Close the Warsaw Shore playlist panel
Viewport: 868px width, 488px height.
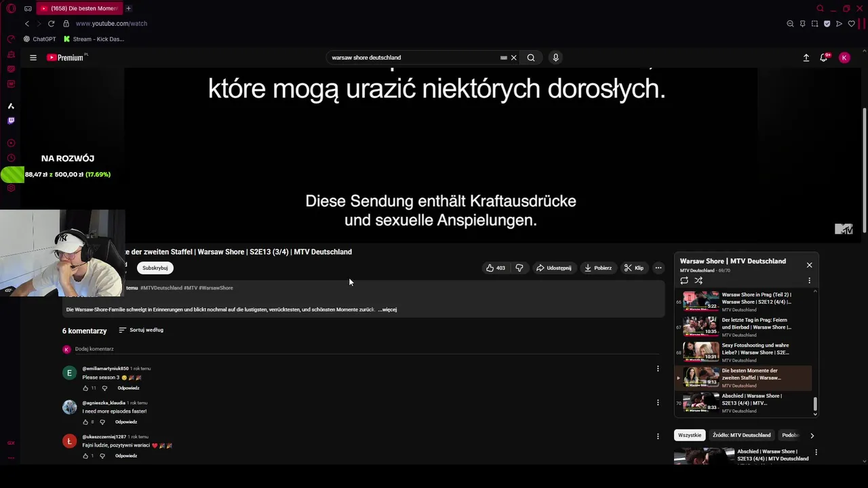pyautogui.click(x=809, y=265)
